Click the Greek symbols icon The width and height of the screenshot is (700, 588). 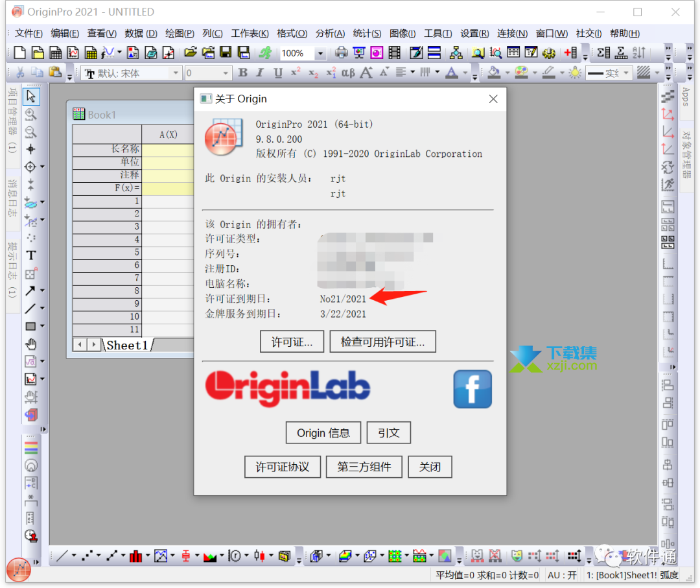(x=348, y=73)
